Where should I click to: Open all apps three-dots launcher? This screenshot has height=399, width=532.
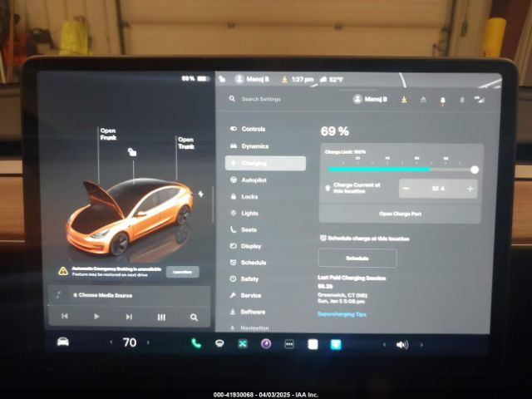[289, 344]
